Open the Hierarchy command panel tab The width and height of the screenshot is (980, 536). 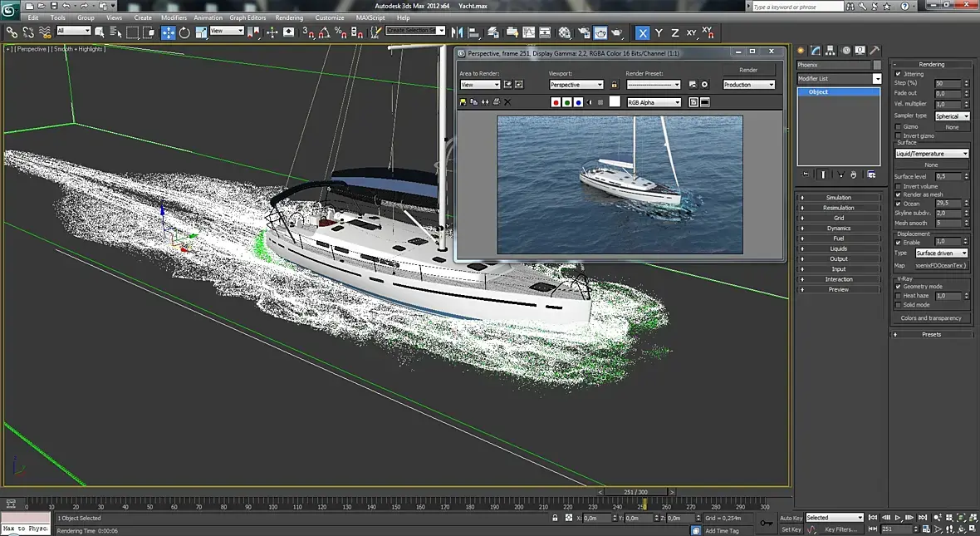tap(831, 50)
